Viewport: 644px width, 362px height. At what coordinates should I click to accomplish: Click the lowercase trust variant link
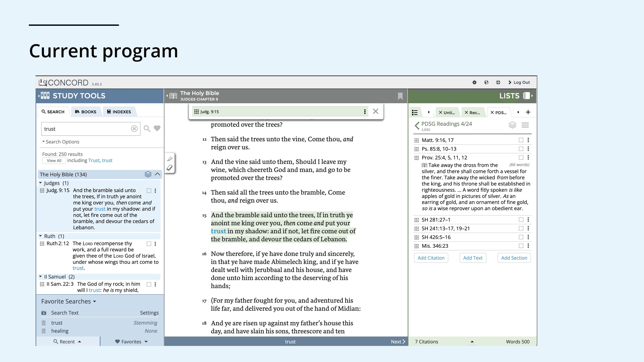pyautogui.click(x=107, y=160)
